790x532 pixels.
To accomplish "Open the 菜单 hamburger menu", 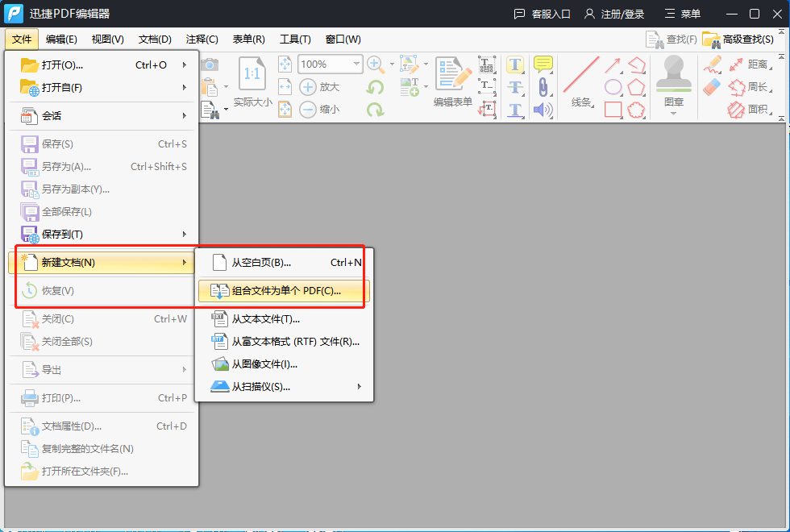I will 683,15.
